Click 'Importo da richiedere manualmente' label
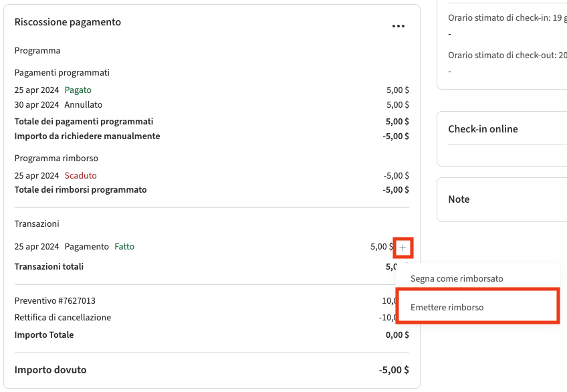Image resolution: width=567 pixels, height=392 pixels. [87, 136]
